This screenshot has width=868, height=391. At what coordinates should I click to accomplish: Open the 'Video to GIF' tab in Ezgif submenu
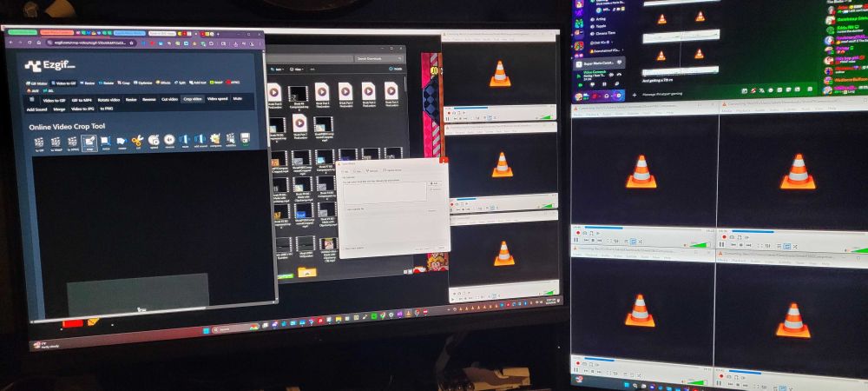coord(54,101)
